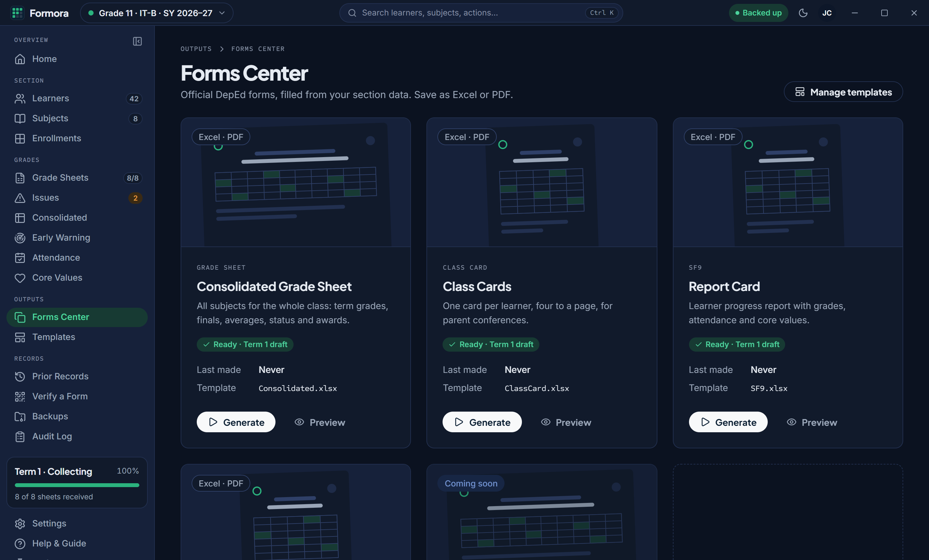The image size is (929, 560).
Task: Focus the search learners, subjects, actions field
Action: click(x=481, y=13)
